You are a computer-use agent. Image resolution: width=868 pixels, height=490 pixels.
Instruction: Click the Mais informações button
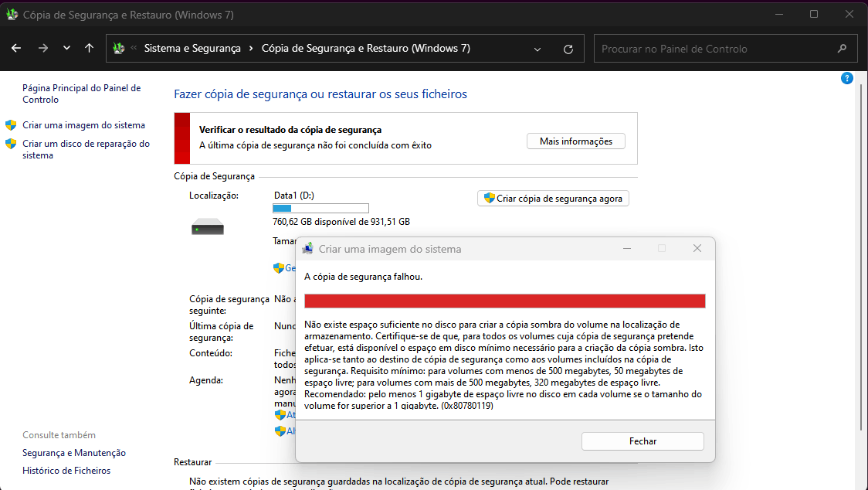[x=576, y=141]
